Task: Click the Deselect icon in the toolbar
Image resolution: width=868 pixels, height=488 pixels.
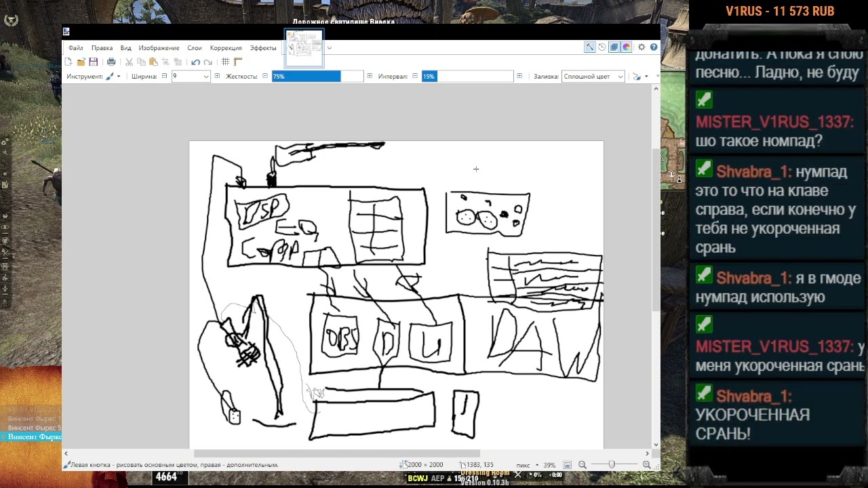Action: [x=178, y=62]
